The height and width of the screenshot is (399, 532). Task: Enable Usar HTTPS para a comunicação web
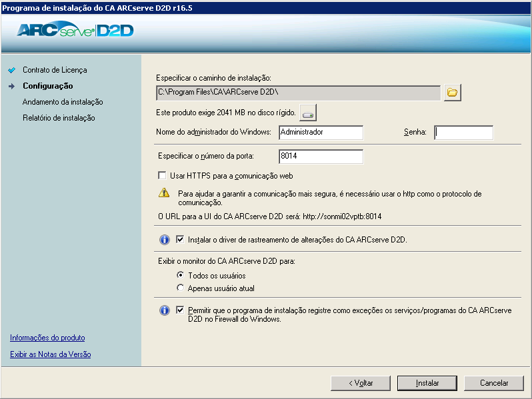click(162, 176)
